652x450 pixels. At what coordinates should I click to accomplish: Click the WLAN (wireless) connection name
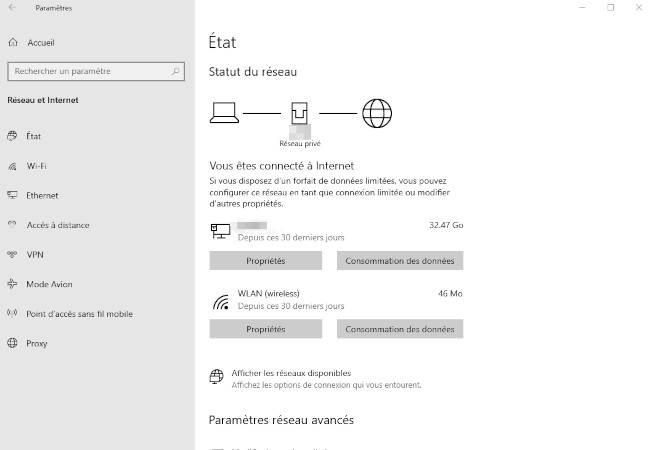(x=268, y=293)
